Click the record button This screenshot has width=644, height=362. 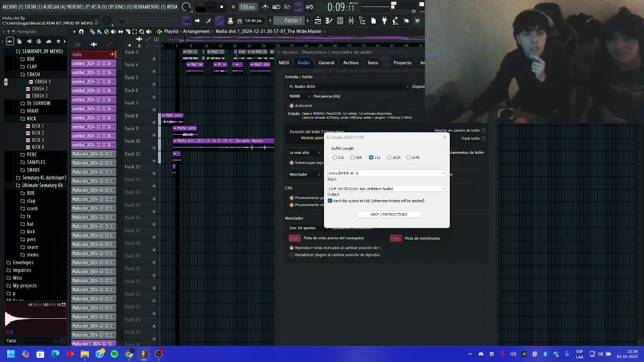(233, 7)
